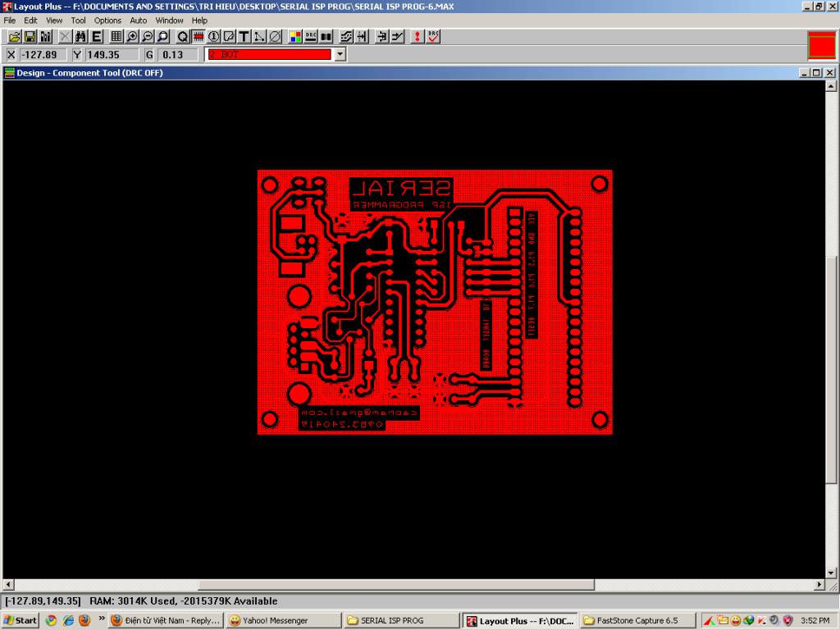Click the vertical scrollbar up arrow
The width and height of the screenshot is (840, 630).
pos(831,85)
